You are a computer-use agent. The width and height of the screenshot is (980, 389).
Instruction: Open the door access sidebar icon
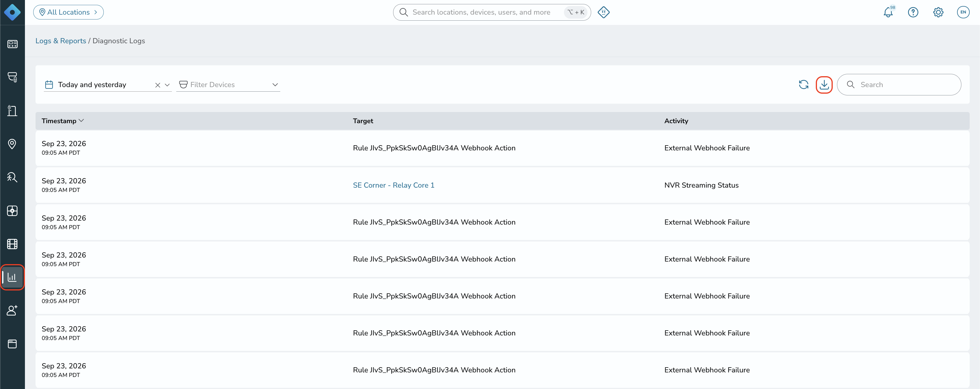pyautogui.click(x=12, y=111)
